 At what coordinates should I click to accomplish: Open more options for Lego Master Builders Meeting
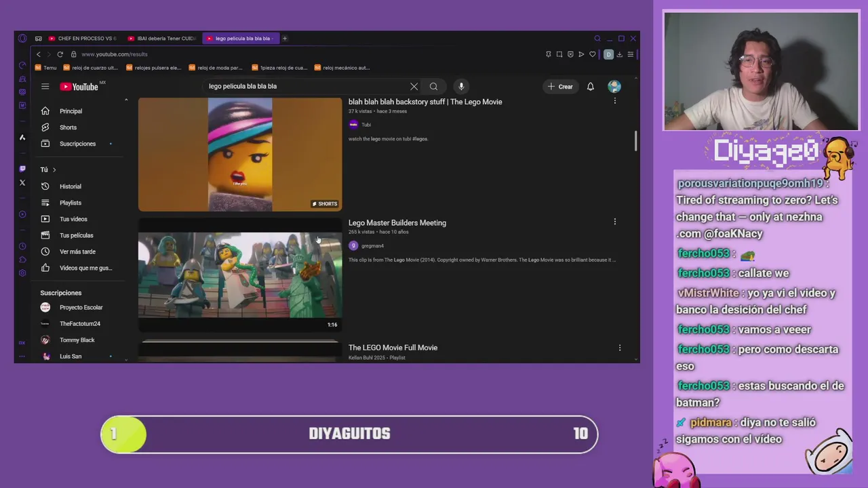tap(615, 222)
